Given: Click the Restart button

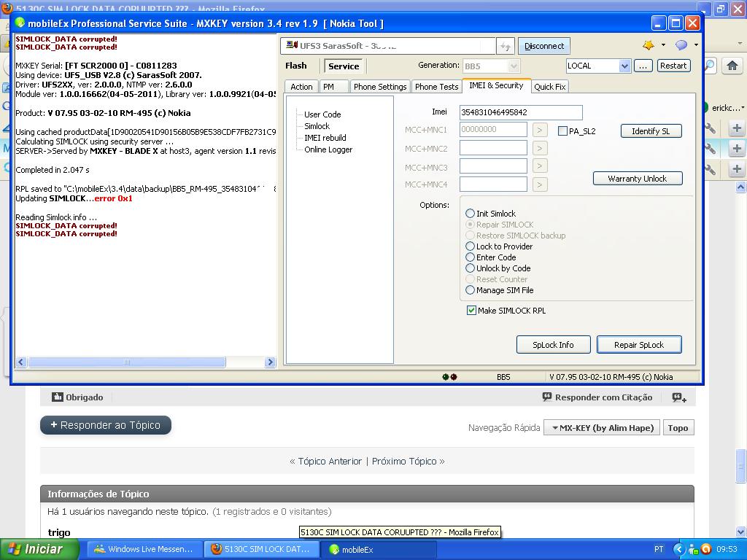Looking at the screenshot, I should (x=673, y=66).
